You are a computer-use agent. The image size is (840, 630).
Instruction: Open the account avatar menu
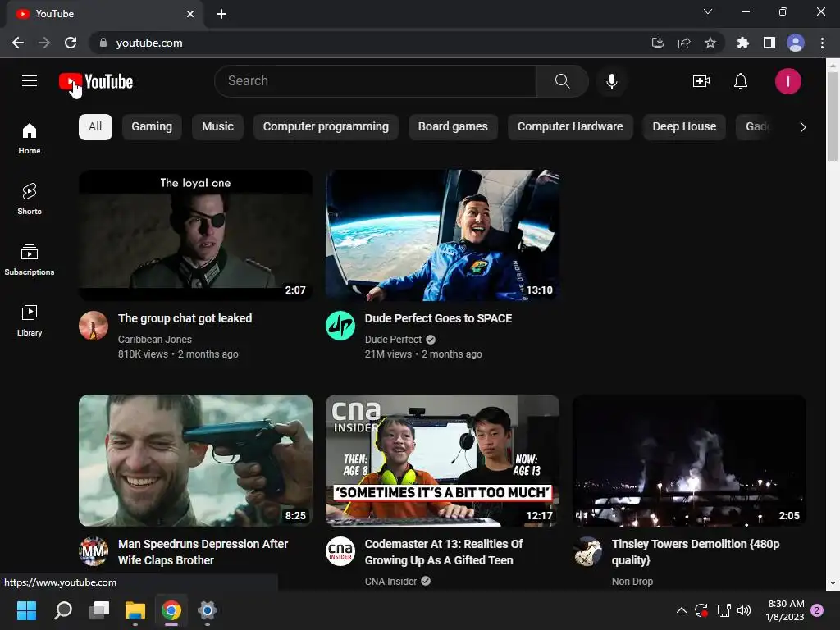787,81
